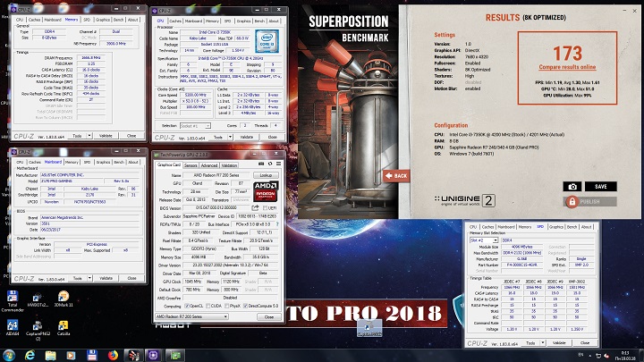Image resolution: width=644 pixels, height=362 pixels.
Task: Open Windows Explorer folder in taskbar
Action: [x=50, y=355]
